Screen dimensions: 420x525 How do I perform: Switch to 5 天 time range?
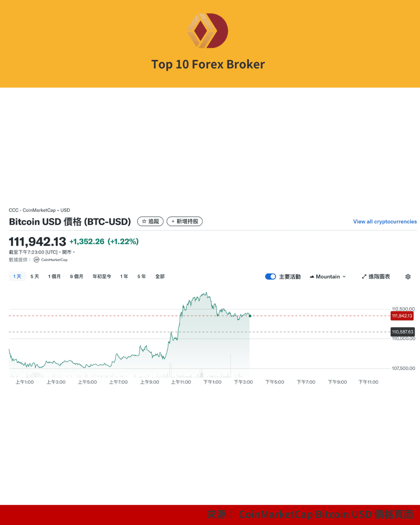35,276
